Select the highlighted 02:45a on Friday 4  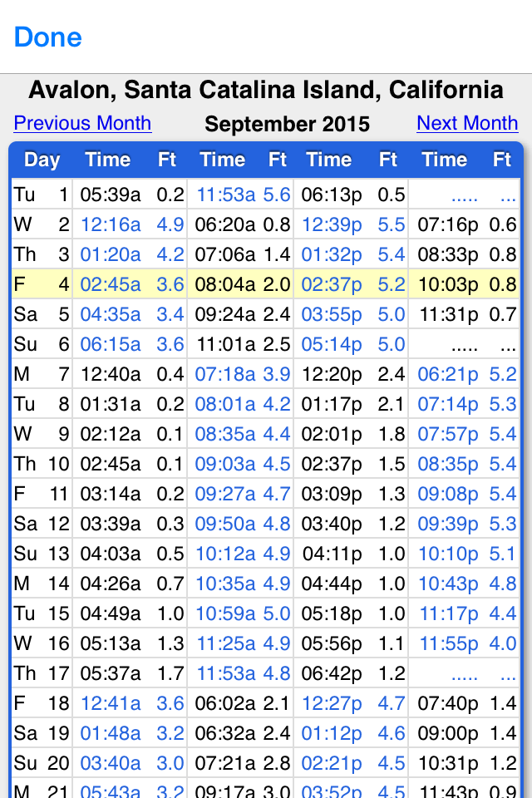111,284
